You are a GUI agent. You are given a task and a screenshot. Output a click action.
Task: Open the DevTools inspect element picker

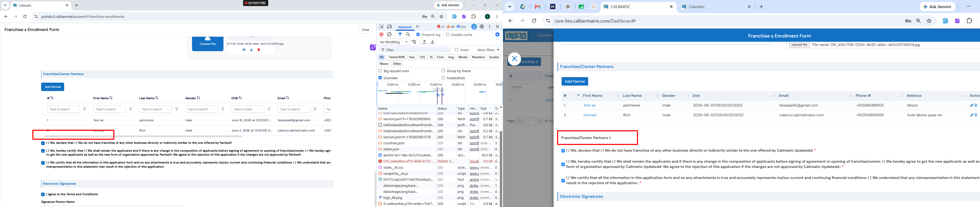click(381, 27)
